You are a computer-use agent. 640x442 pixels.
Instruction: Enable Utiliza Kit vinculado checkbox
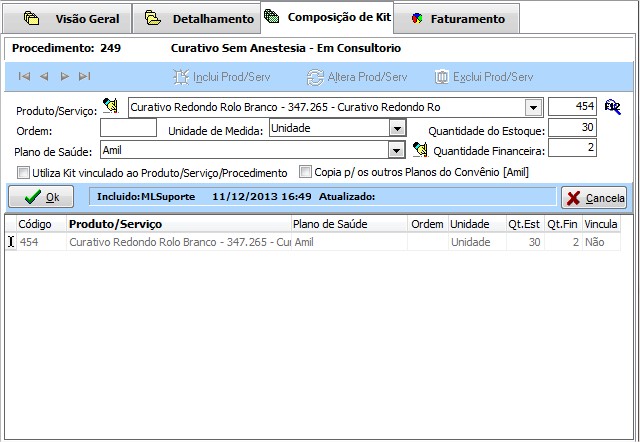[25, 173]
